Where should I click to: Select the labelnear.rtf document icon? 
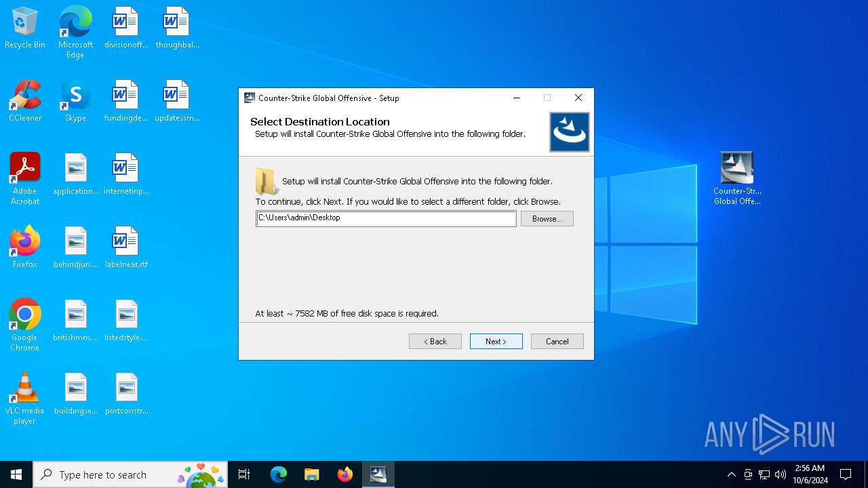[126, 248]
